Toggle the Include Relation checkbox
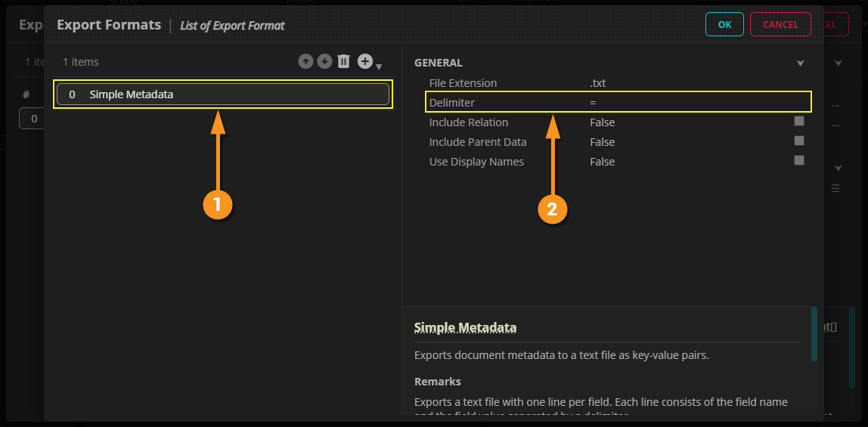This screenshot has width=868, height=427. tap(798, 121)
